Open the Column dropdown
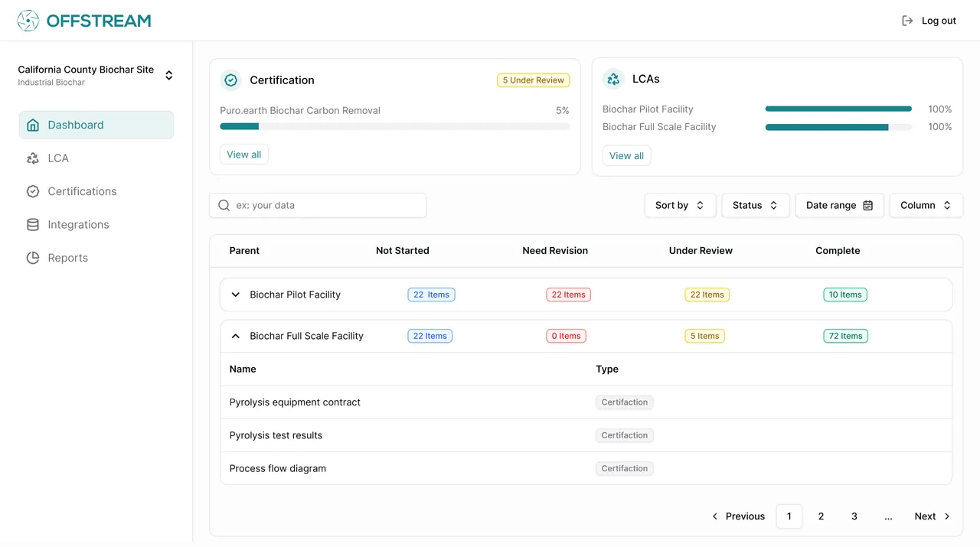980x547 pixels. tap(926, 205)
